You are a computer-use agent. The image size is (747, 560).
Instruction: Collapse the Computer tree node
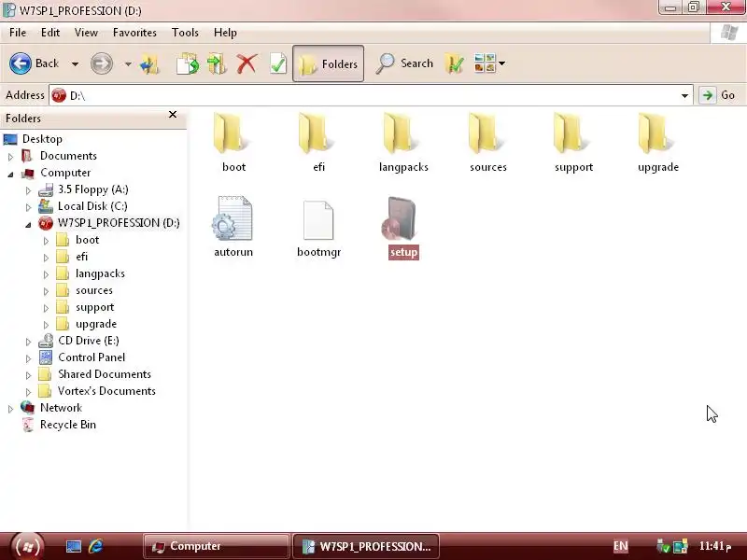coord(10,174)
